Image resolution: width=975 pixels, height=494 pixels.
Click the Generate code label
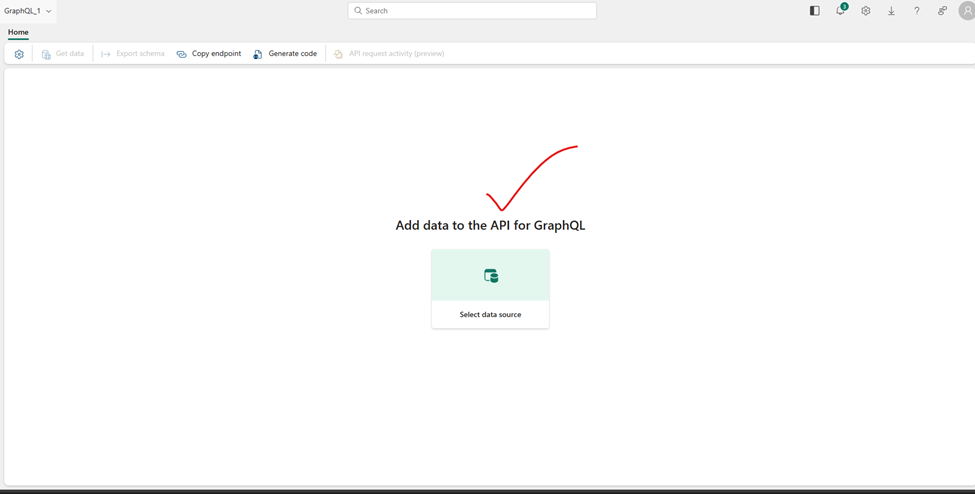click(x=292, y=54)
